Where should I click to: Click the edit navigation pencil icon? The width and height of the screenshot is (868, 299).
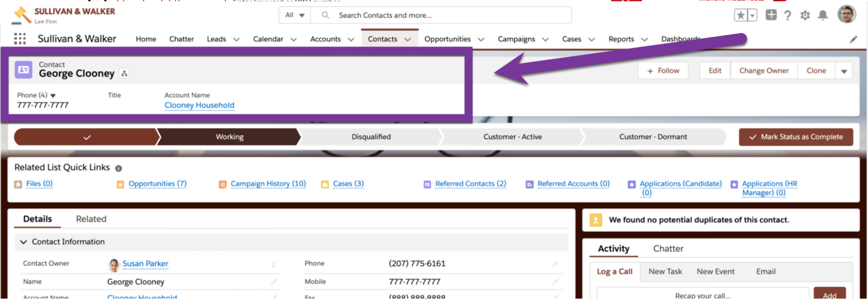pos(854,39)
